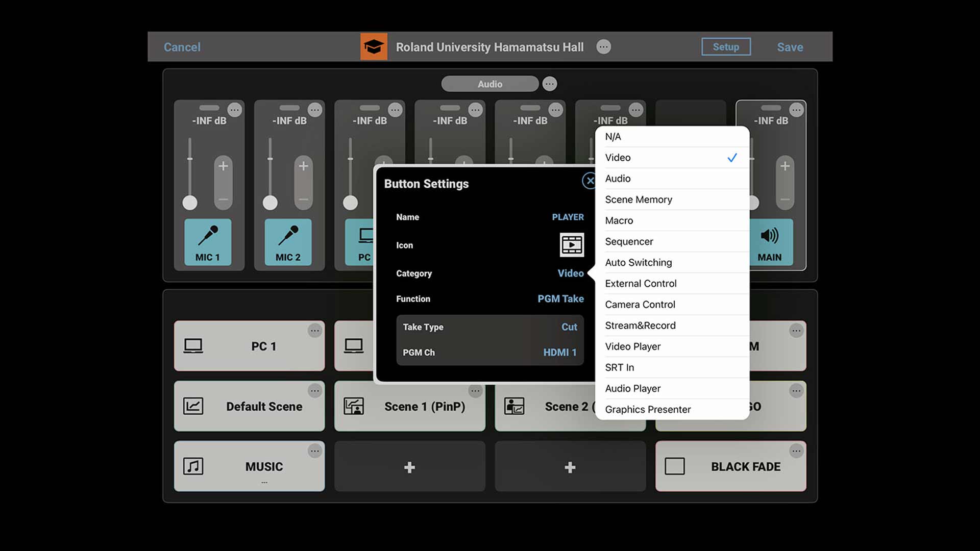Click the Setup button

(725, 47)
